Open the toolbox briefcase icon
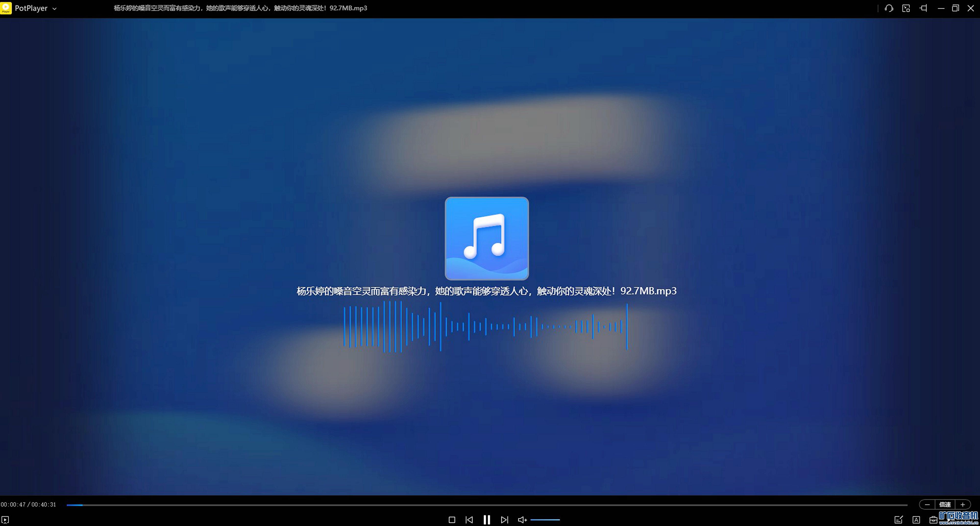The height and width of the screenshot is (526, 980). coord(933,520)
